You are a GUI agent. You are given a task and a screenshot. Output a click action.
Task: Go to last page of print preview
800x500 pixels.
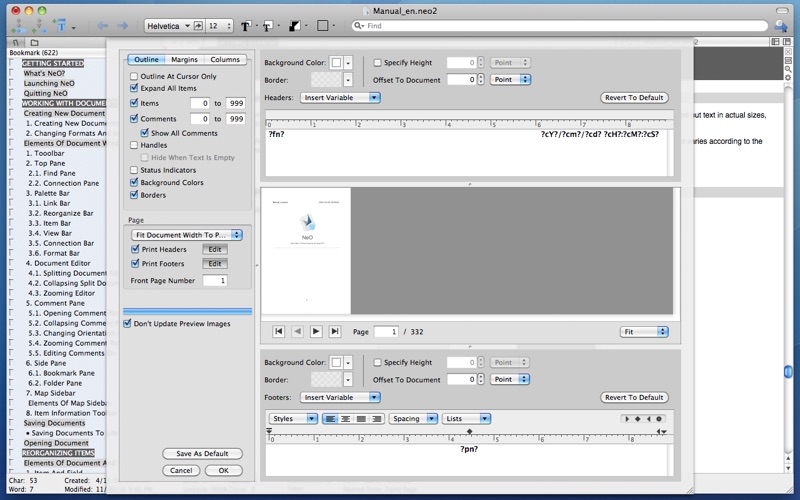[335, 332]
